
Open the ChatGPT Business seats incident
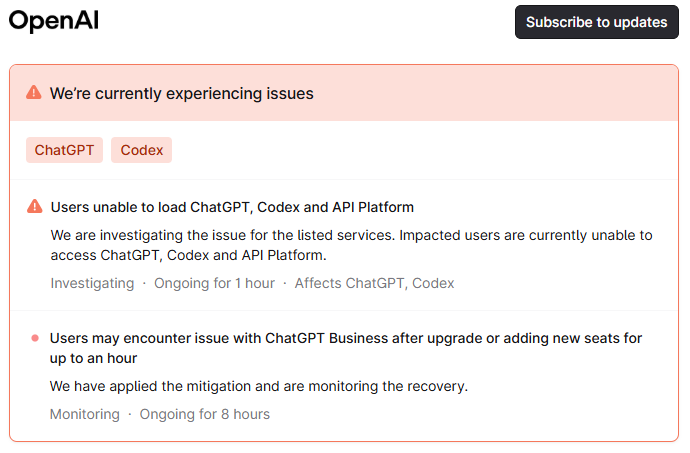(345, 348)
